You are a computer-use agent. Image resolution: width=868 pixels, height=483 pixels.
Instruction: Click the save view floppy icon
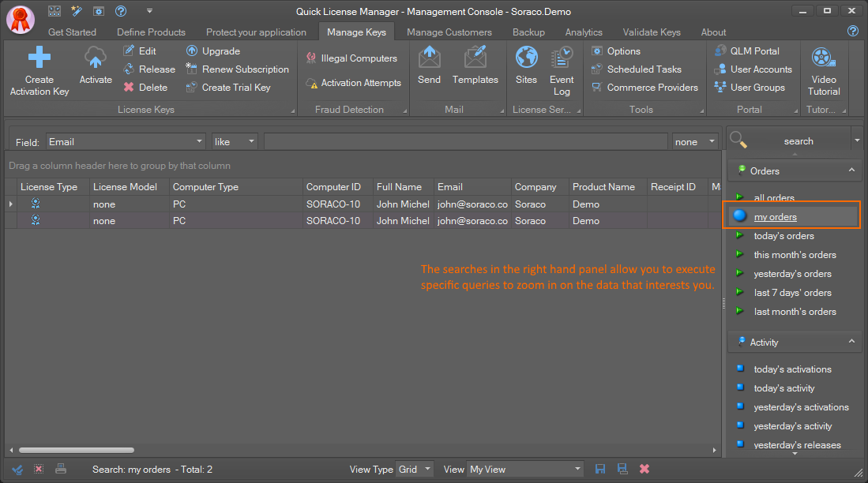pos(600,469)
